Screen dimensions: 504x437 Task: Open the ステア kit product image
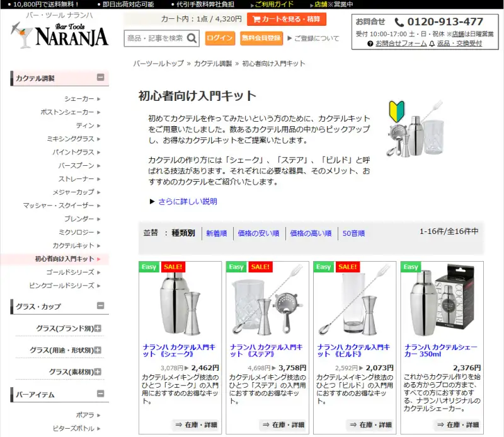(x=267, y=301)
